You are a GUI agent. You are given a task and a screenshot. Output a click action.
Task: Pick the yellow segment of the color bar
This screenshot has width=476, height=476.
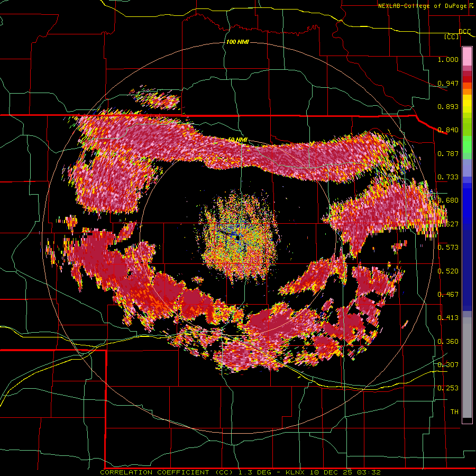[x=467, y=103]
